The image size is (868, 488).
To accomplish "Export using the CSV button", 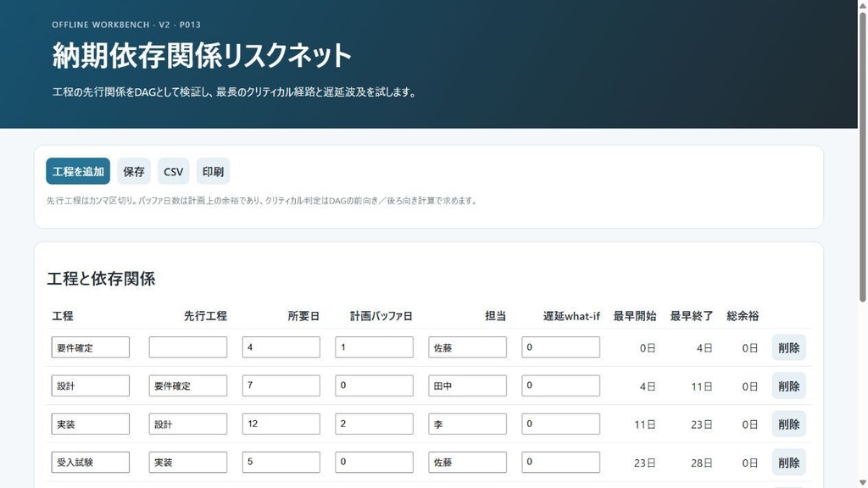I will (173, 171).
